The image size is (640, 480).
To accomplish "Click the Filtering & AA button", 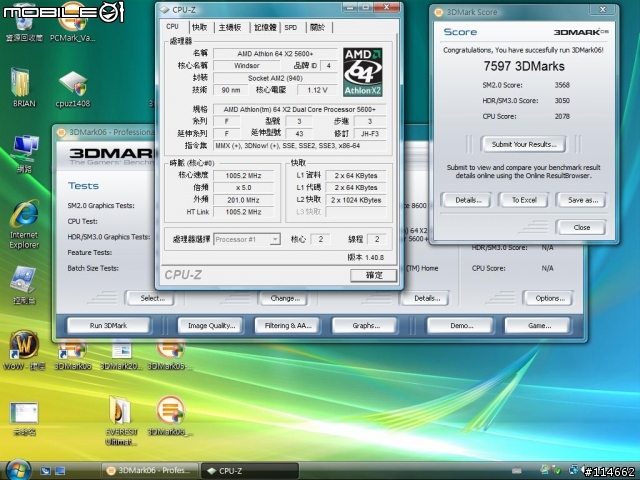I will point(287,326).
